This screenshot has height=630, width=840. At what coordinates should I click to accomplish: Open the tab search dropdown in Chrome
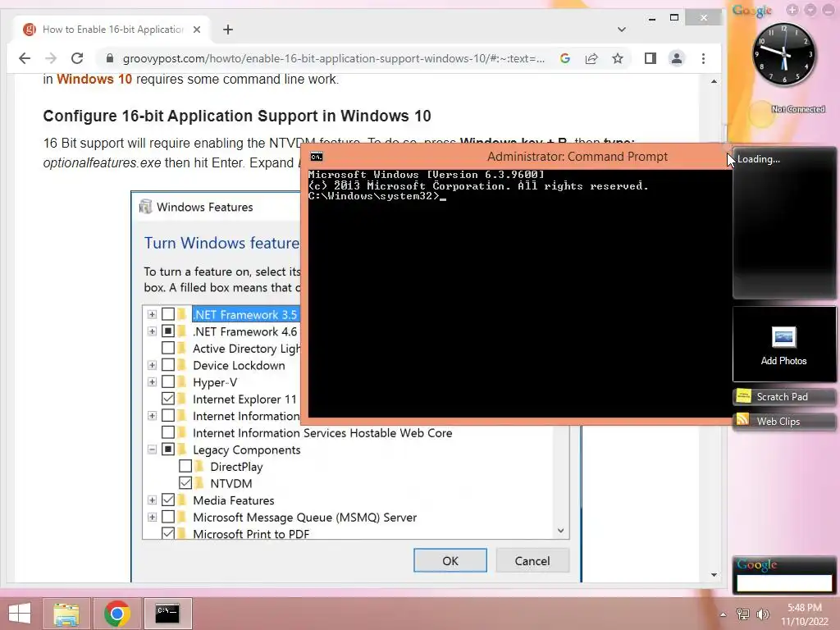point(622,30)
